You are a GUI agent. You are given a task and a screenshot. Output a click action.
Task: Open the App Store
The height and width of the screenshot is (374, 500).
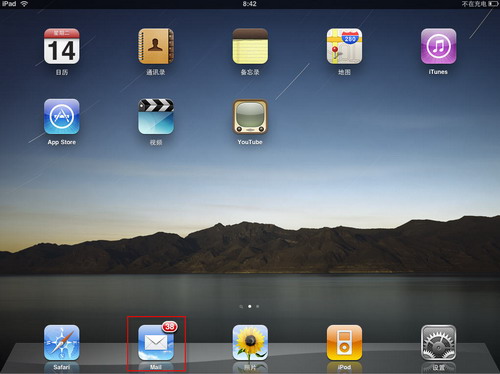pos(62,116)
